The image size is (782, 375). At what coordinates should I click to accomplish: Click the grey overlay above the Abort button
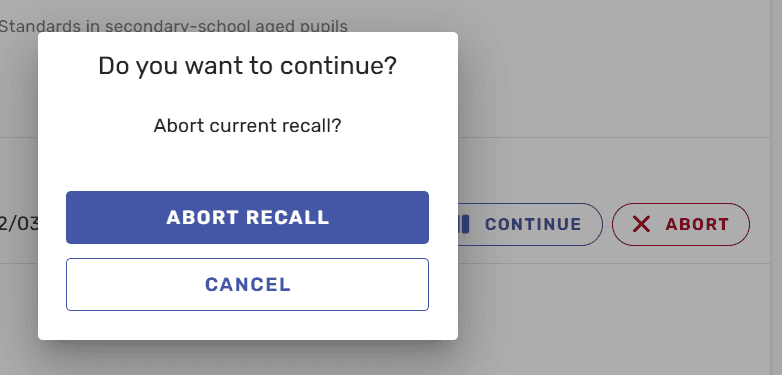(x=681, y=170)
